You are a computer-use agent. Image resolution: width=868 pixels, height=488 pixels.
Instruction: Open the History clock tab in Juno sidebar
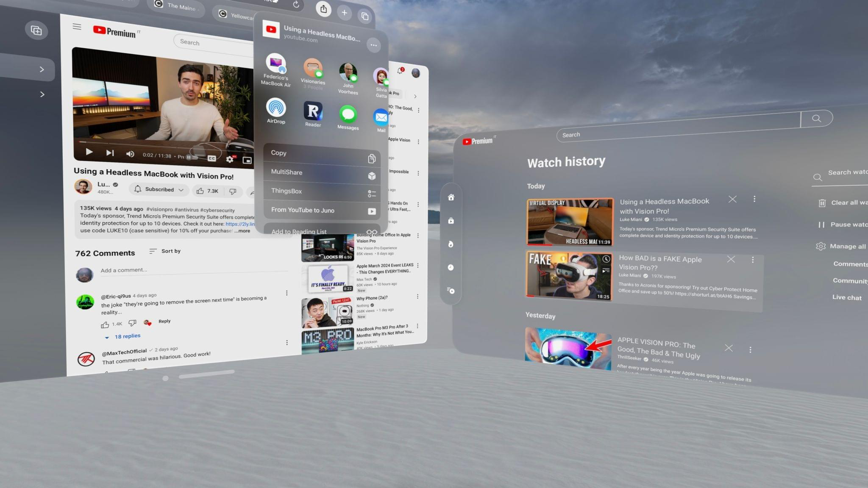(451, 267)
